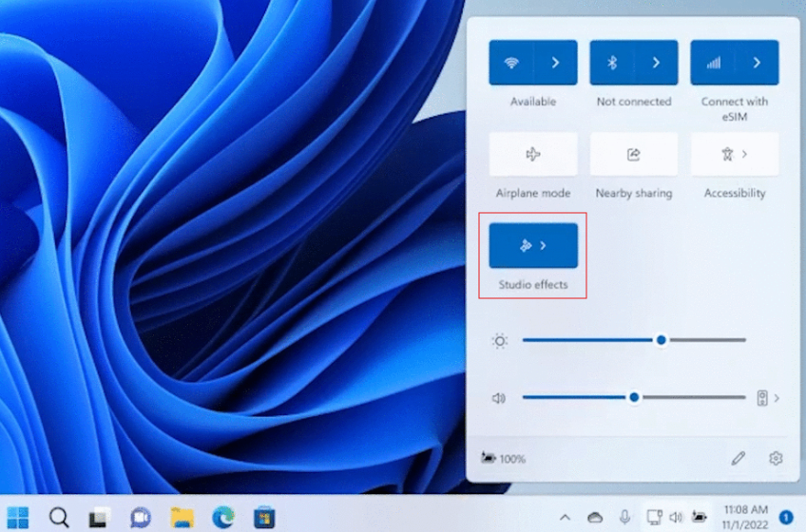Turn on Nearby sharing
The width and height of the screenshot is (806, 532).
[x=634, y=154]
